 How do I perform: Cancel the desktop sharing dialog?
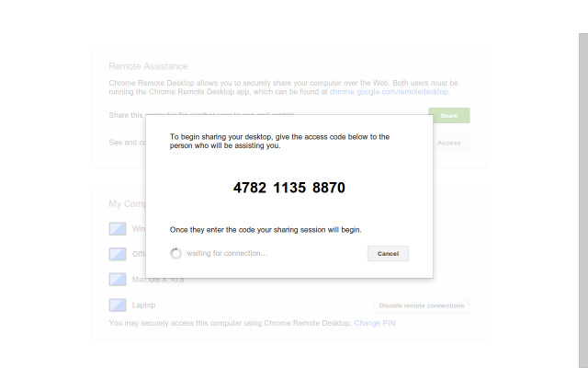[x=388, y=253]
